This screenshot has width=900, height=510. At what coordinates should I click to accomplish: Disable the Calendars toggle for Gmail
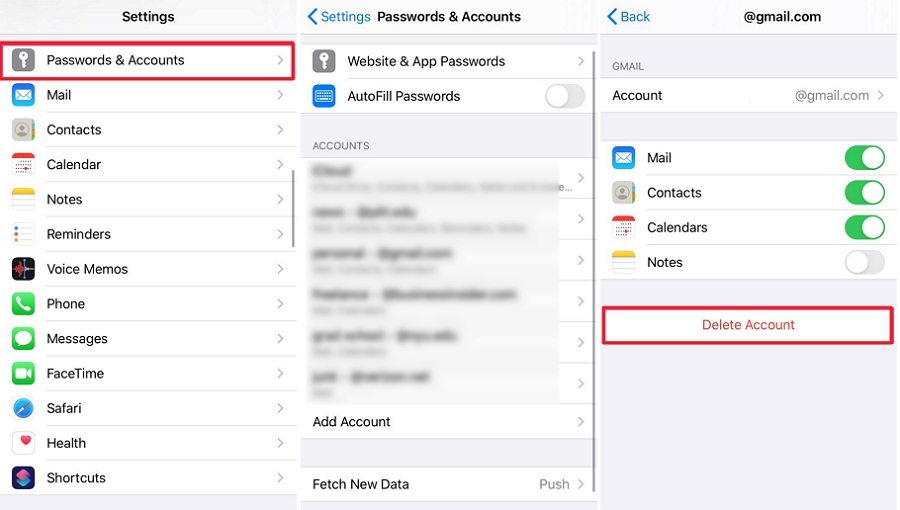864,227
